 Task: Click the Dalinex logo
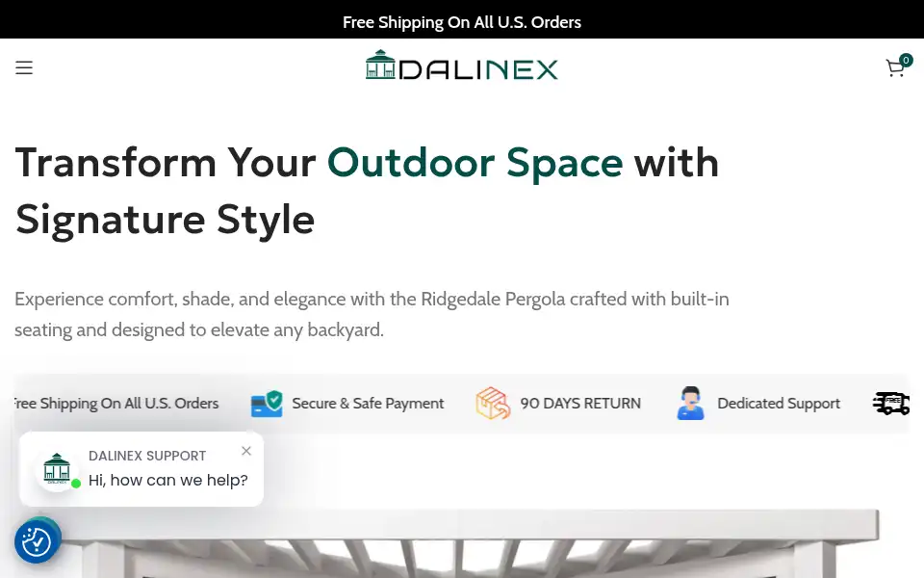[461, 65]
